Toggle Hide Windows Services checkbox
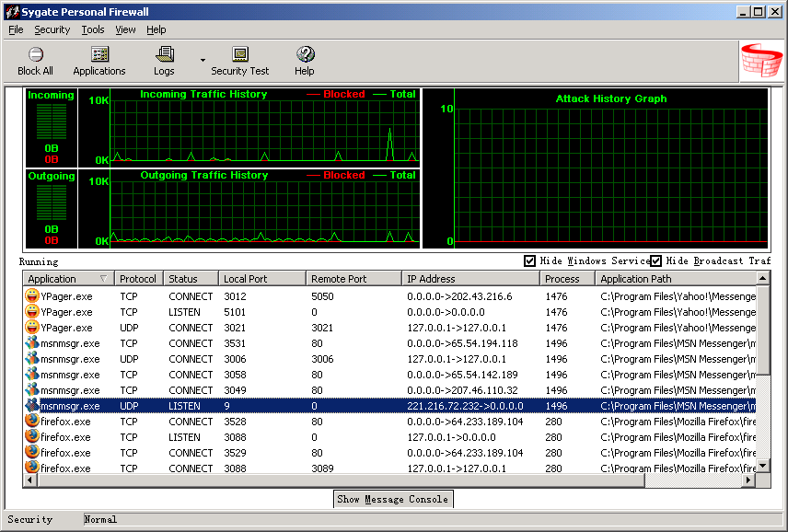 coord(529,260)
